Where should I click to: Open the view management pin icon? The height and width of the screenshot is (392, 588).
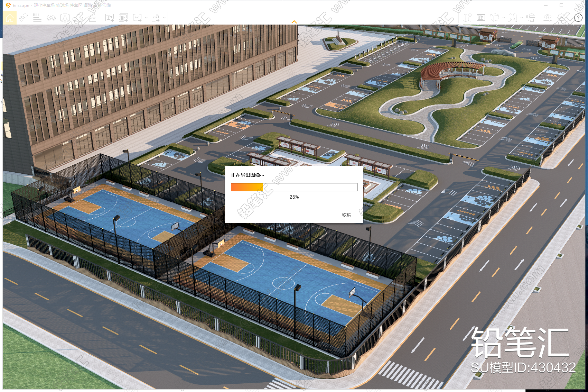(x=24, y=18)
